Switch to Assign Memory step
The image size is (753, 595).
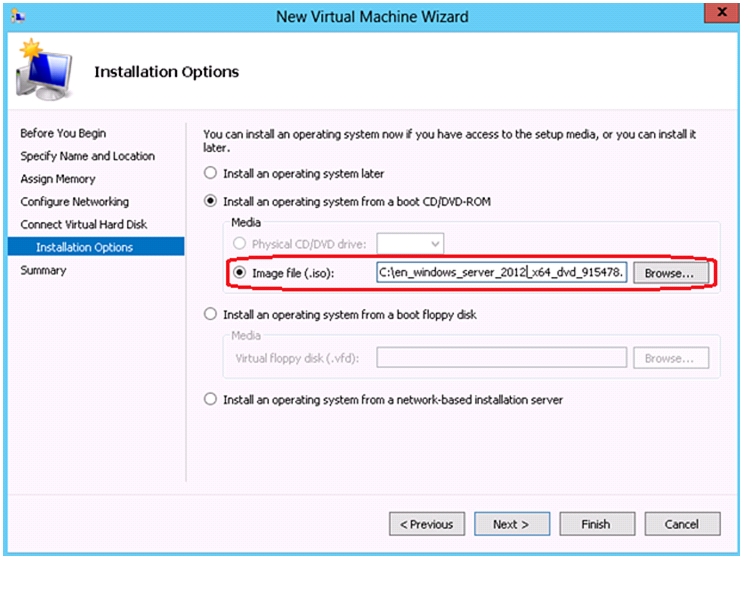pyautogui.click(x=58, y=179)
